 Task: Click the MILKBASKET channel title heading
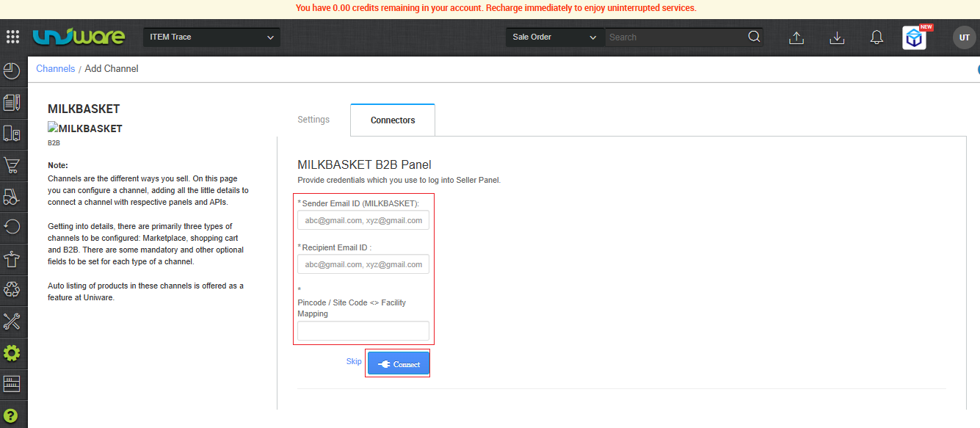(84, 109)
